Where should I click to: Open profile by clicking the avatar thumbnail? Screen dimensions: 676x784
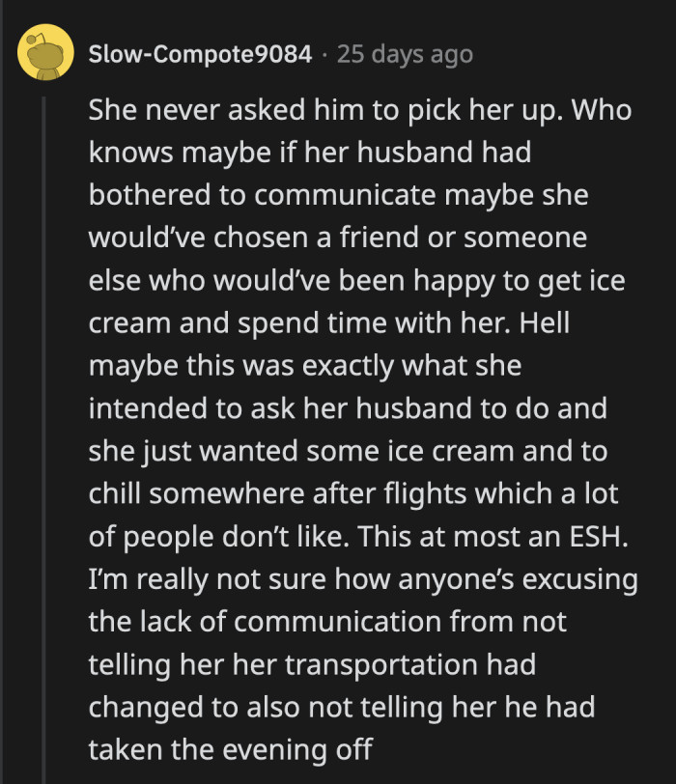click(45, 54)
